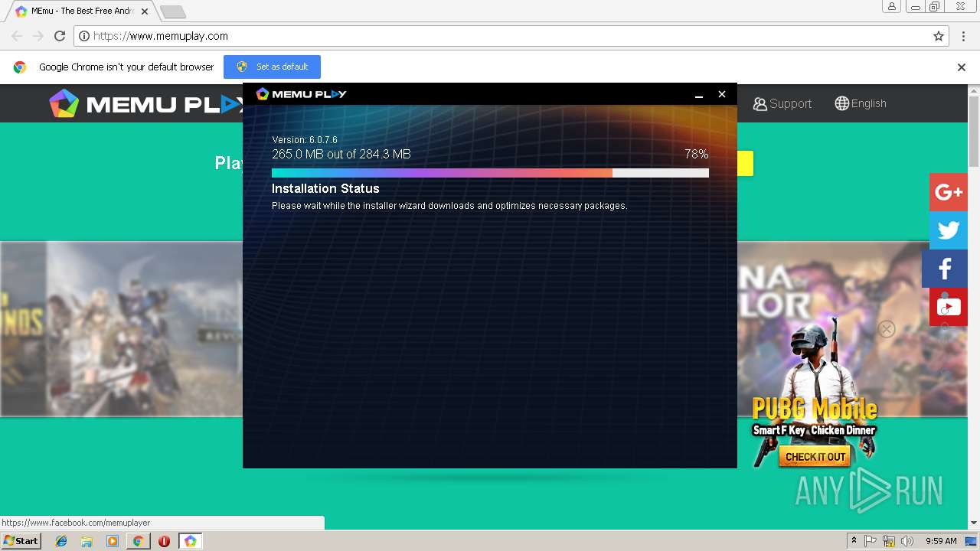Click the Facebook share icon
Screen dimensions: 980x551
[945, 269]
